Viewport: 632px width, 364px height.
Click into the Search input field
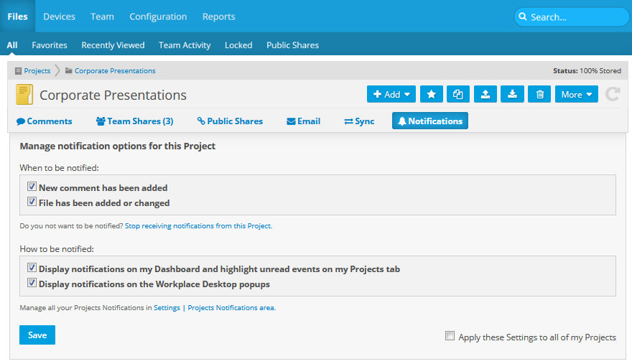575,17
